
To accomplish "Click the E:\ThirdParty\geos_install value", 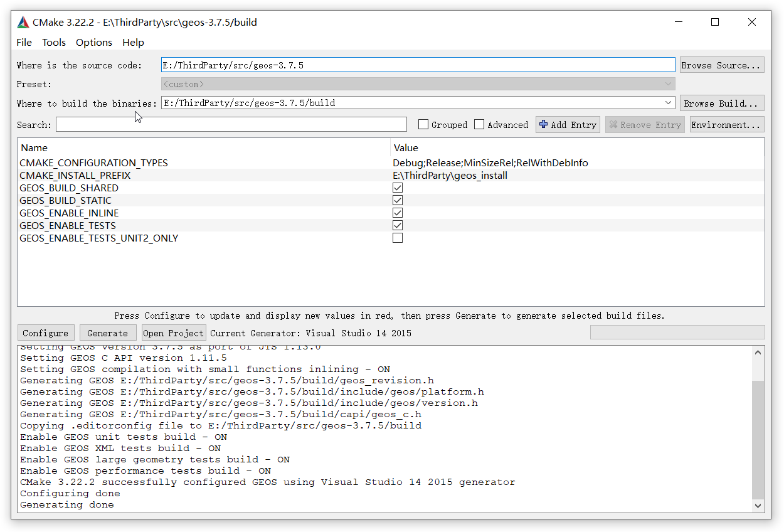I will point(450,175).
